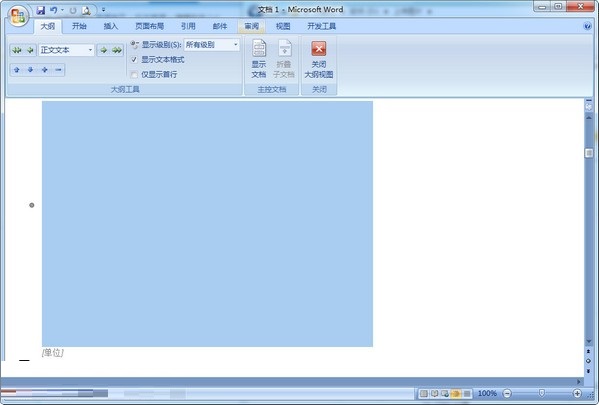Open the 审阅 ribbon tab
599x405 pixels.
click(251, 26)
